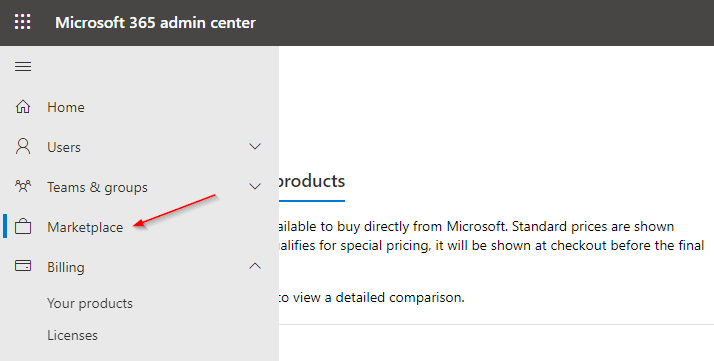Click the detailed comparison description text

[x=371, y=298]
